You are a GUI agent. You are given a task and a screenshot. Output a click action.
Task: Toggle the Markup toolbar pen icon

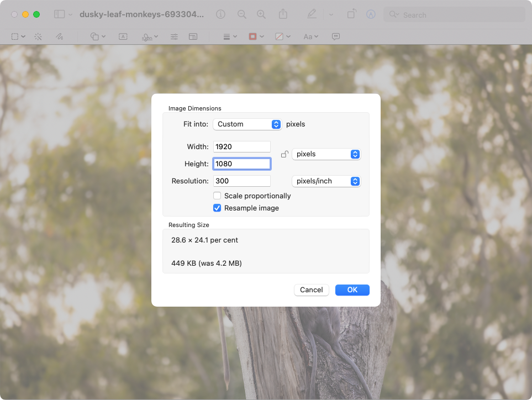(x=312, y=14)
